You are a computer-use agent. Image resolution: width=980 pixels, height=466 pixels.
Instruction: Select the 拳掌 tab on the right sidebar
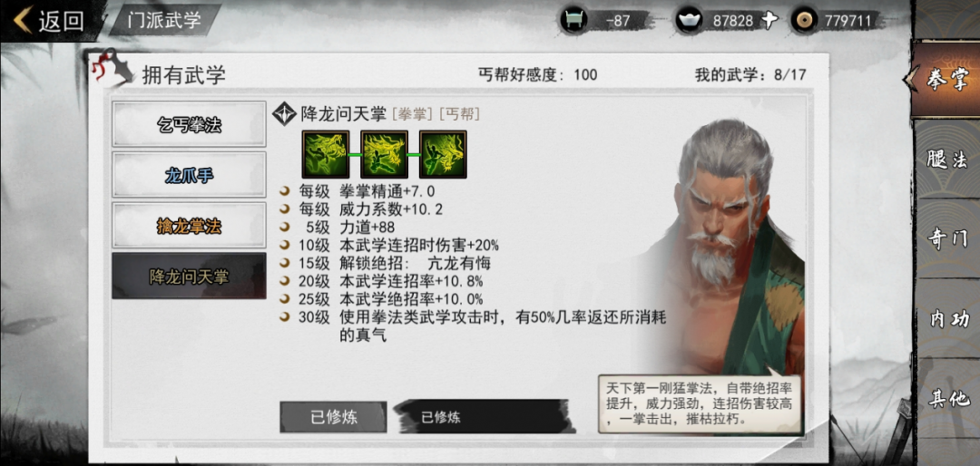coord(945,80)
